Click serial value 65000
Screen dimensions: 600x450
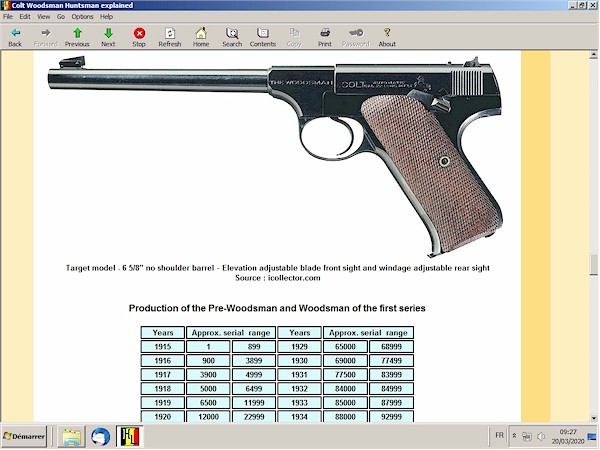[x=345, y=347]
